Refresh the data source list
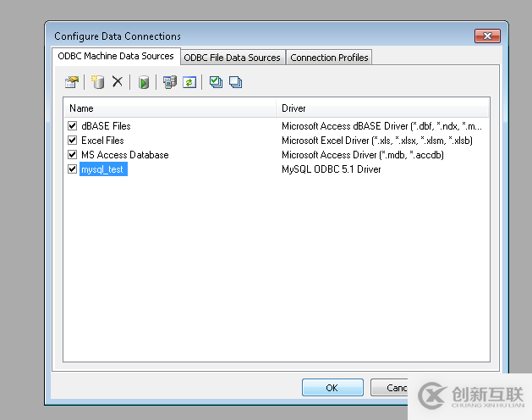Screen dimensions: 532x420 click(x=189, y=82)
